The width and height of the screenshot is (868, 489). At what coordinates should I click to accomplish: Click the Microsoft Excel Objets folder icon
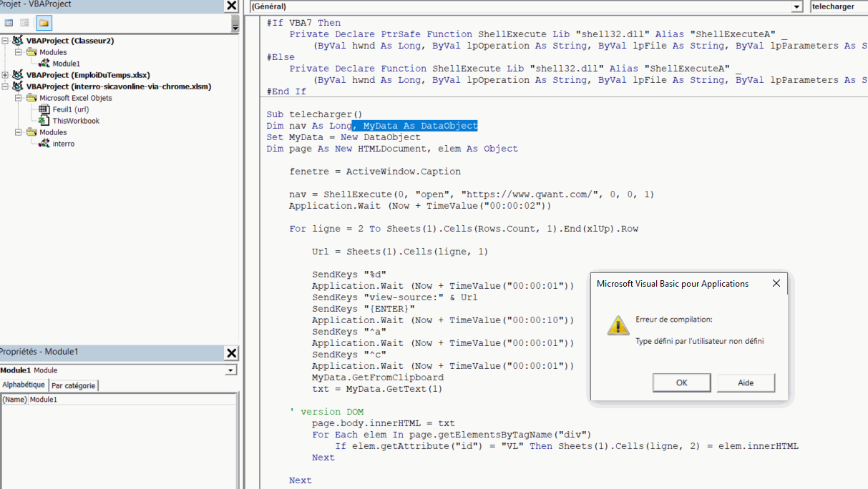point(31,98)
